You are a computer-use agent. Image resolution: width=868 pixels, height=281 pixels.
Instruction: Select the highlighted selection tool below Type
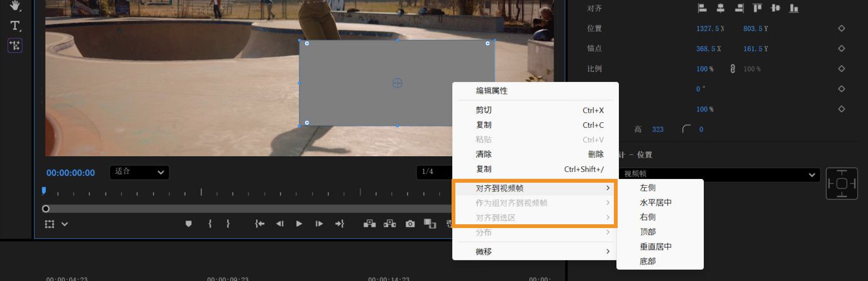[x=15, y=45]
